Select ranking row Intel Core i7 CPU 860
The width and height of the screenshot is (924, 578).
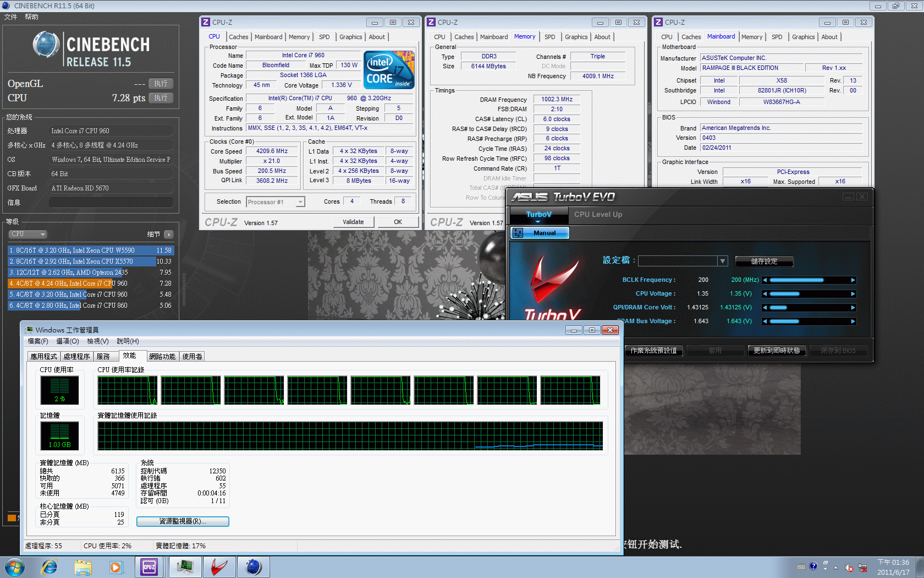coord(90,306)
